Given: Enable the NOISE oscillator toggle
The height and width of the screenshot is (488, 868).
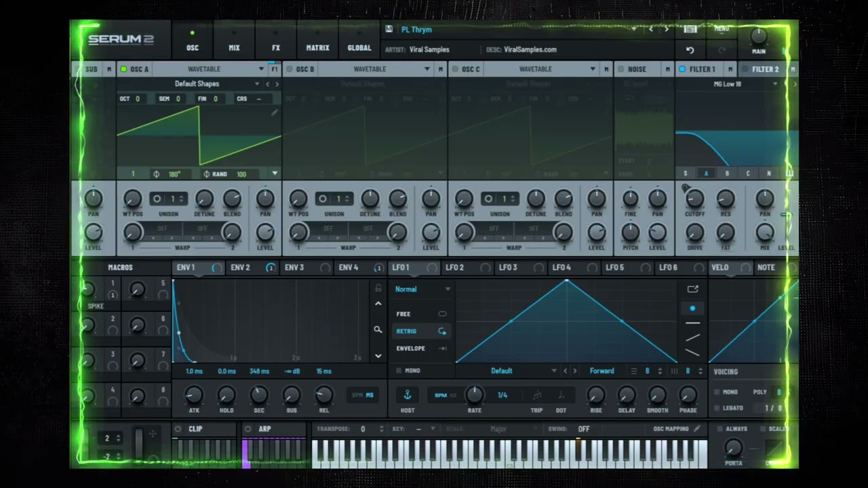Looking at the screenshot, I should point(620,69).
